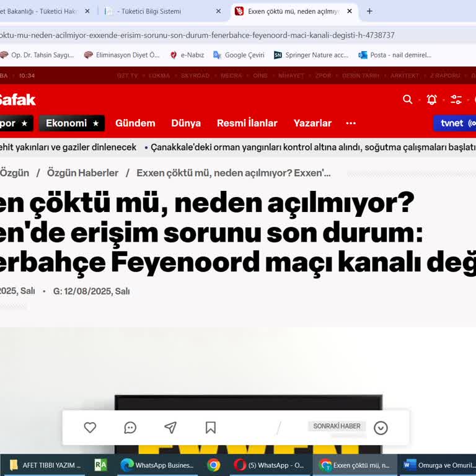Open the GZT TV link in top bar
This screenshot has width=476, height=476.
pos(127,76)
